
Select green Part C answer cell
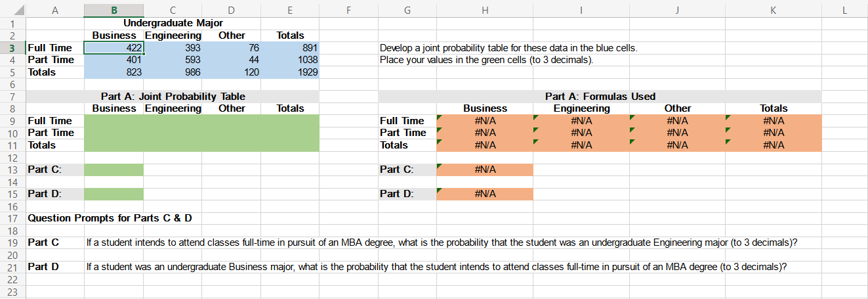point(114,170)
